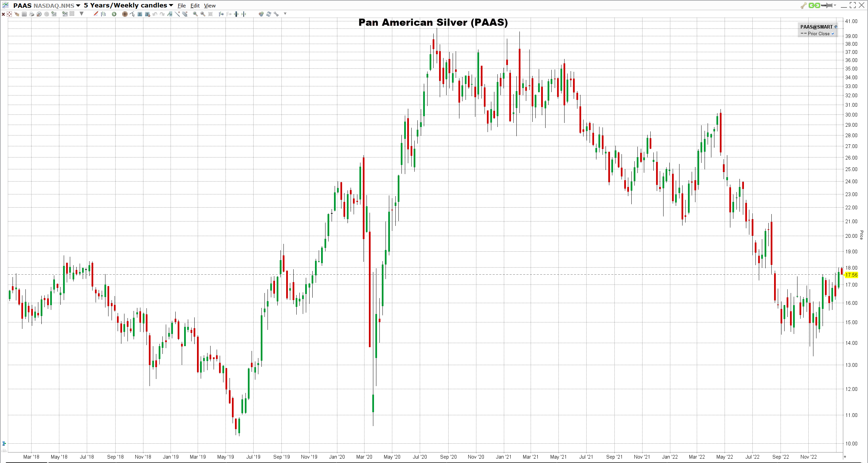Viewport: 868px width, 463px height.
Task: Activate the brown crosshair cursor tool
Action: pos(125,14)
